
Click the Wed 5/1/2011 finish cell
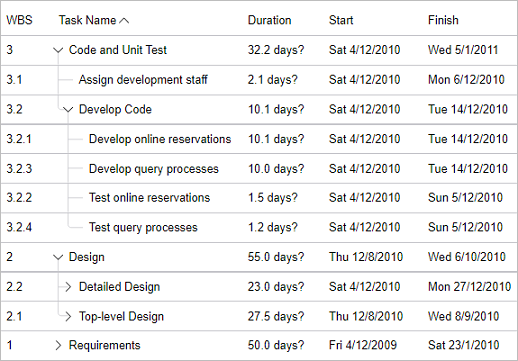463,50
